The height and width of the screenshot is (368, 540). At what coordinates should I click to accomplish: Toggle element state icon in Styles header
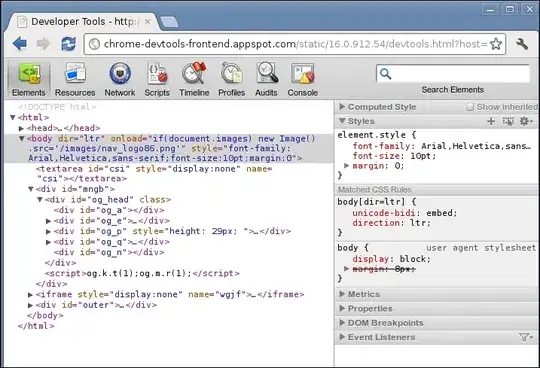coord(508,121)
